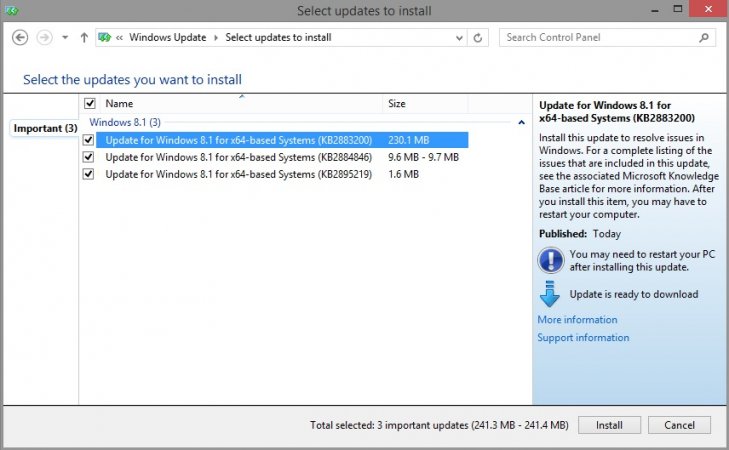Open the More information link
Viewport: 729px width, 450px height.
(x=577, y=319)
